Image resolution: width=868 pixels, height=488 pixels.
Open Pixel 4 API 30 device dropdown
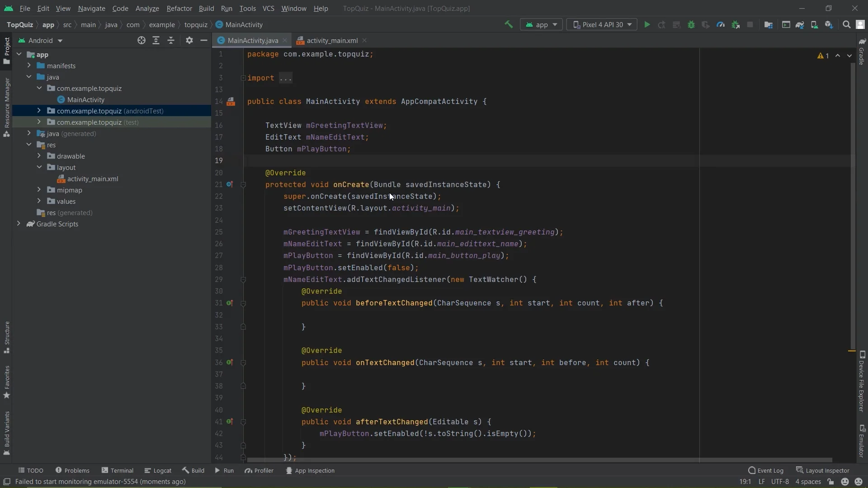coord(602,25)
